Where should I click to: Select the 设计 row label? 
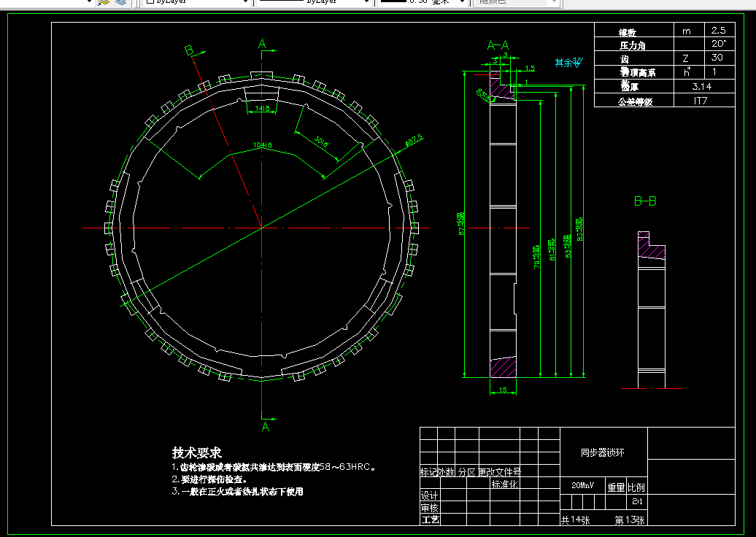(430, 495)
